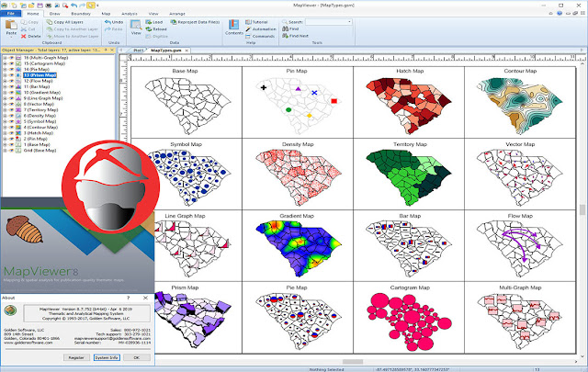This screenshot has width=588, height=372.
Task: Select the 13 (Prism Map) layer row
Action: coord(40,75)
